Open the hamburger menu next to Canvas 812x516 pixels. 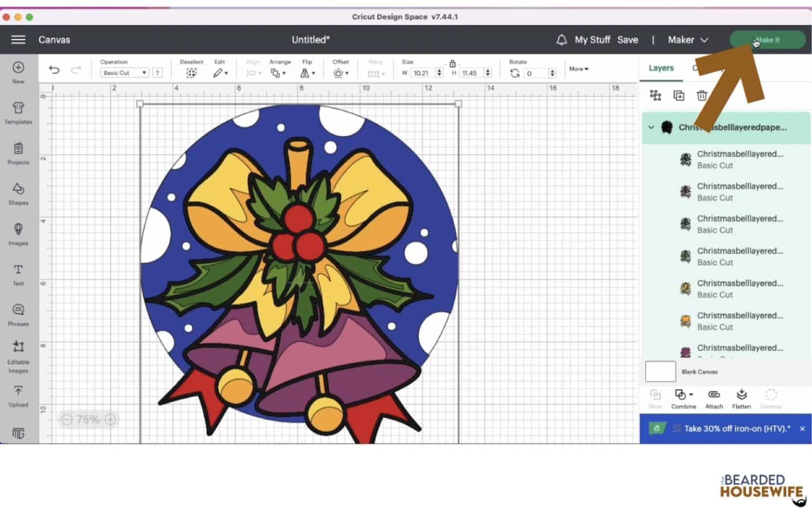(x=17, y=40)
